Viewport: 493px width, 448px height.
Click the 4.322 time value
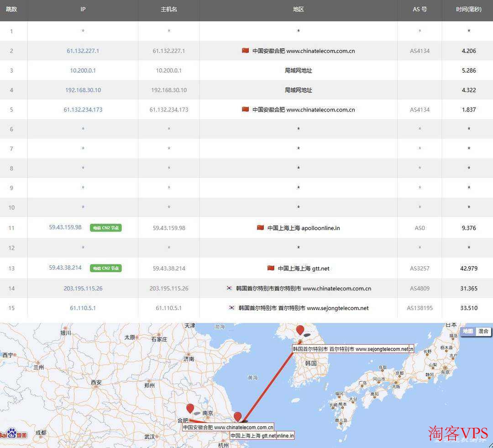(x=469, y=90)
